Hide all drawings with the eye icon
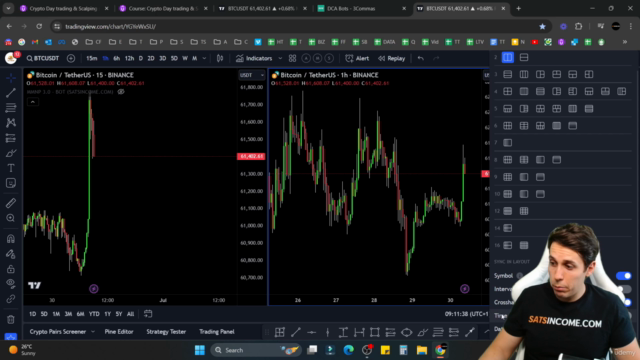Image resolution: width=640 pixels, height=360 pixels. coord(11,284)
